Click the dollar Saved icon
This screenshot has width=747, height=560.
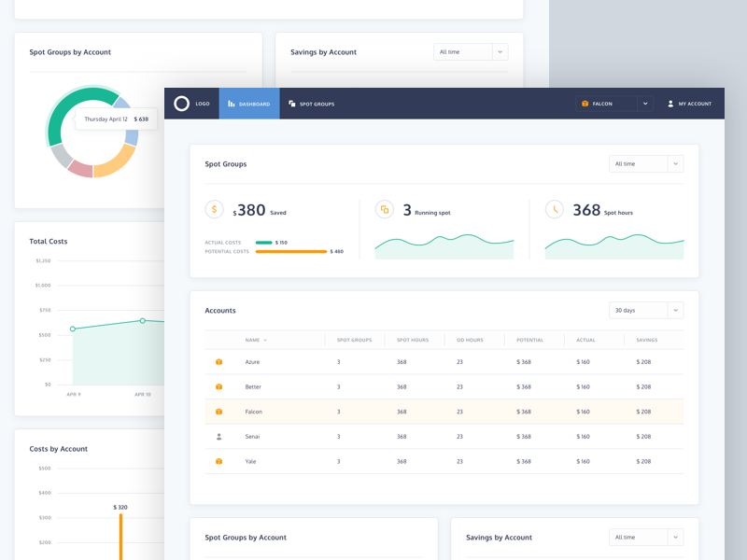point(215,209)
